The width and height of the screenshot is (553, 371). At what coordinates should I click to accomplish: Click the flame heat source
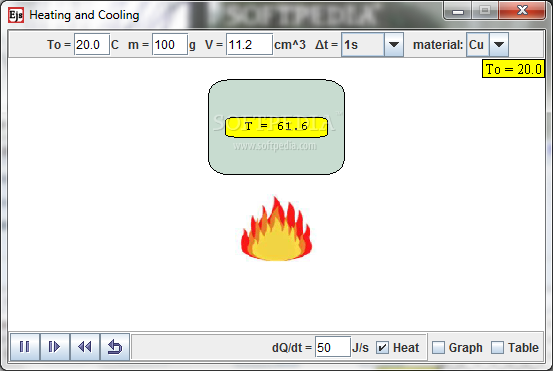click(276, 229)
